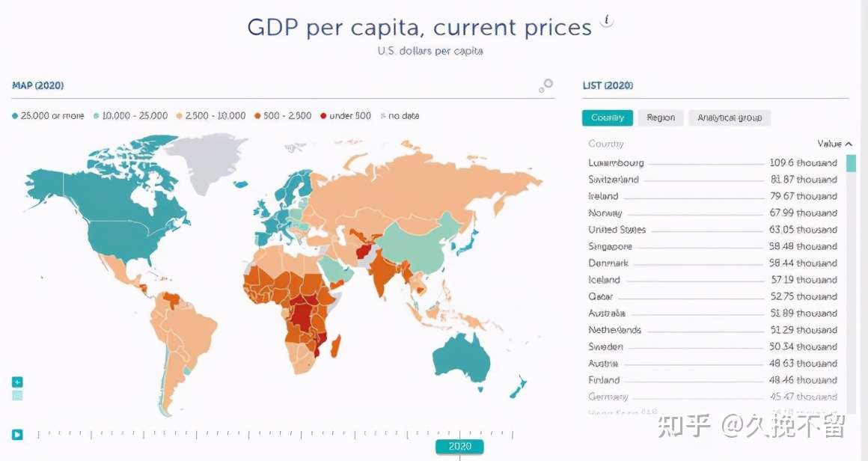Select Singapore list entry
Viewport: 868px width, 461px height.
[x=610, y=246]
